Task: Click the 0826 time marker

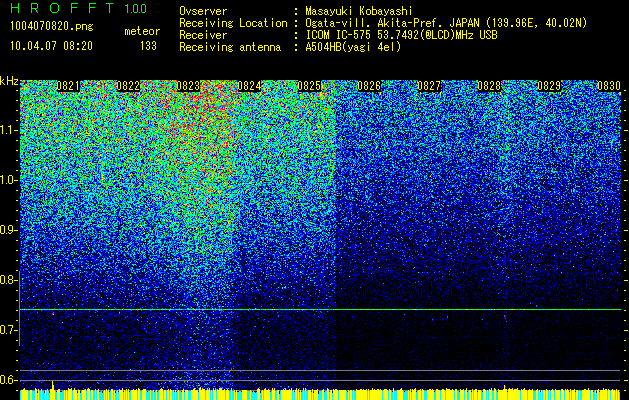Action: click(x=369, y=86)
